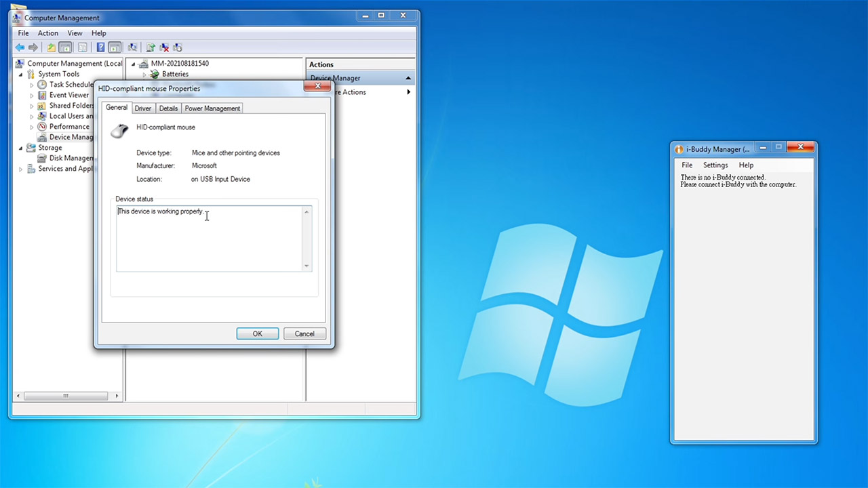Expand the Local Users and Groups node
The image size is (868, 488).
click(x=31, y=116)
